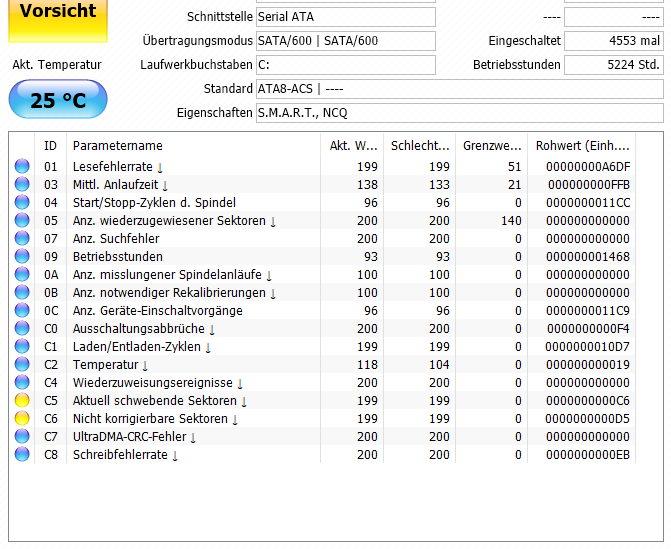Select the Mittl. Anlaufzeit parameter name

pyautogui.click(x=116, y=184)
